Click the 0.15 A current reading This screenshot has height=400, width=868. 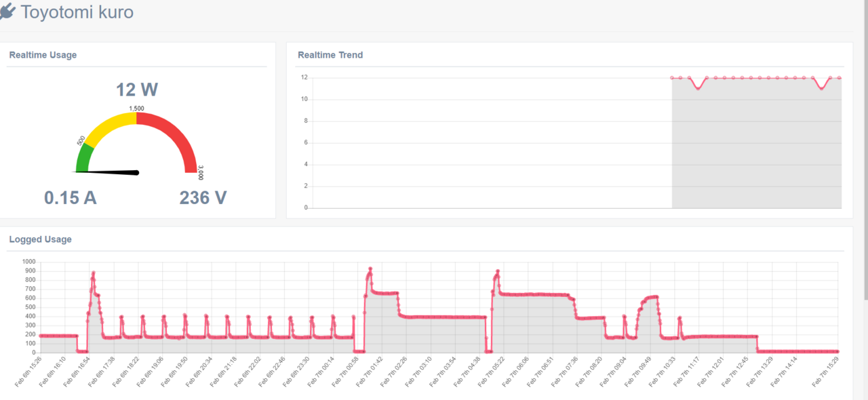coord(71,197)
